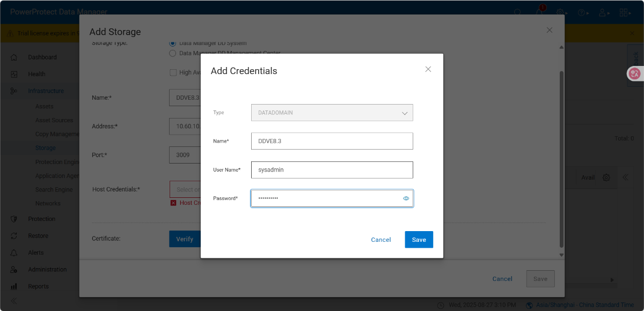Open the Host Credentials select box
Screen dimensions: 644x311
pyautogui.click(x=185, y=189)
